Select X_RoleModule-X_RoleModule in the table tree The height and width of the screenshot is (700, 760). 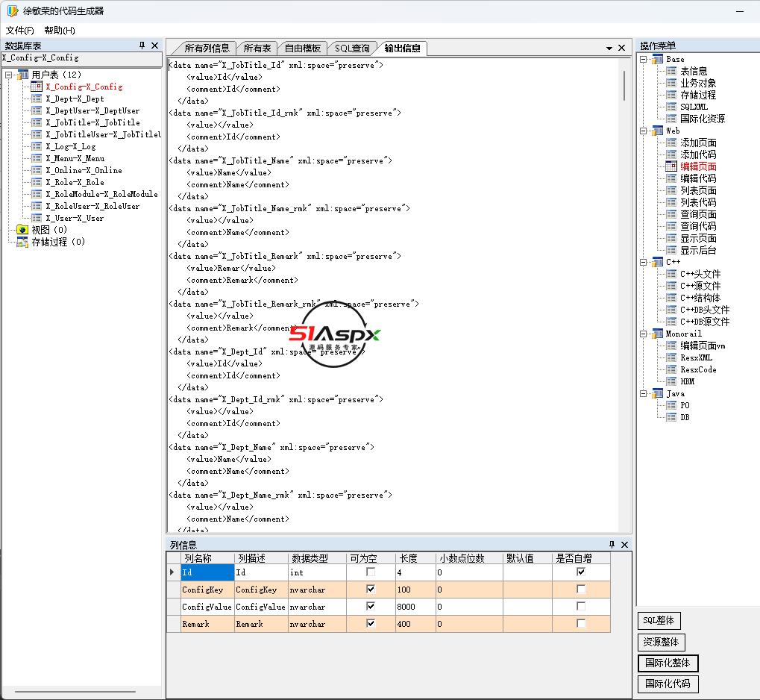[101, 194]
